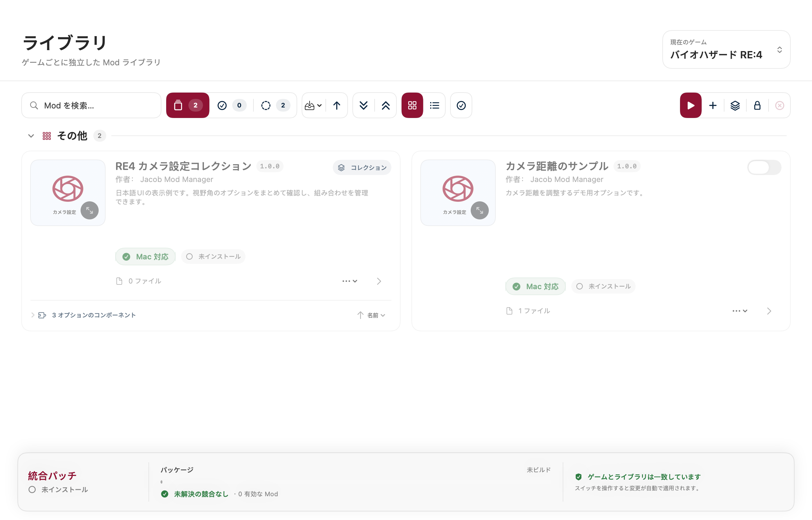Viewport: 812px width, 520px height.
Task: Open the 現在のゲーム game selector
Action: click(726, 50)
